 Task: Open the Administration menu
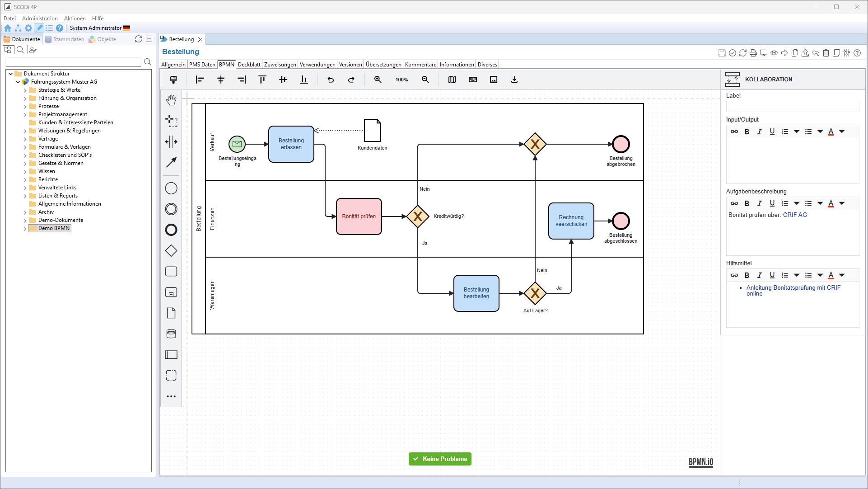[x=40, y=19]
